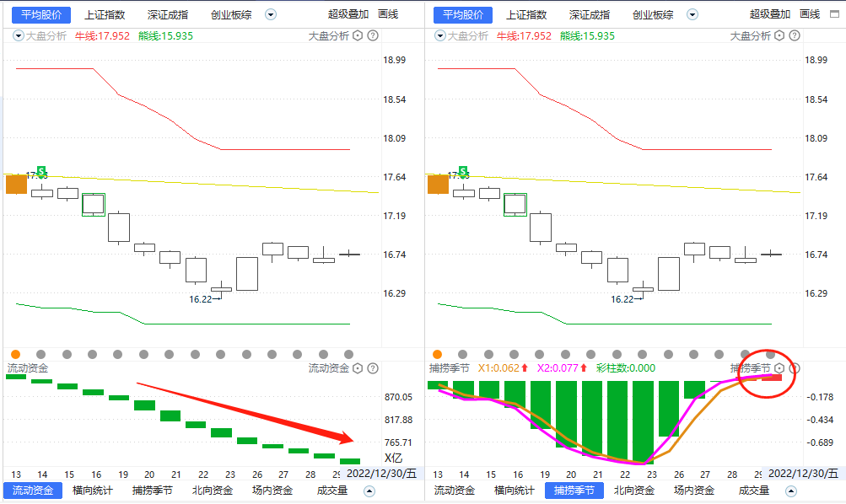Open 流动资金 help question icon
This screenshot has width=846, height=504.
tap(373, 368)
